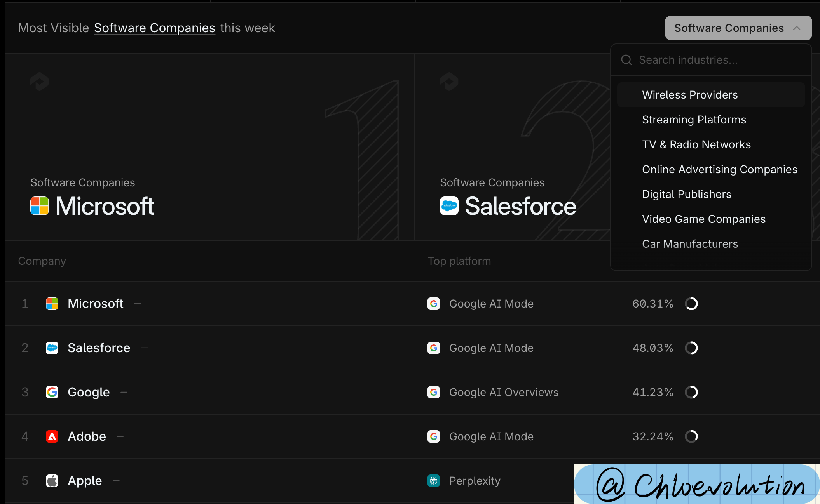
Task: Select Wireless Providers from the list
Action: pos(690,95)
